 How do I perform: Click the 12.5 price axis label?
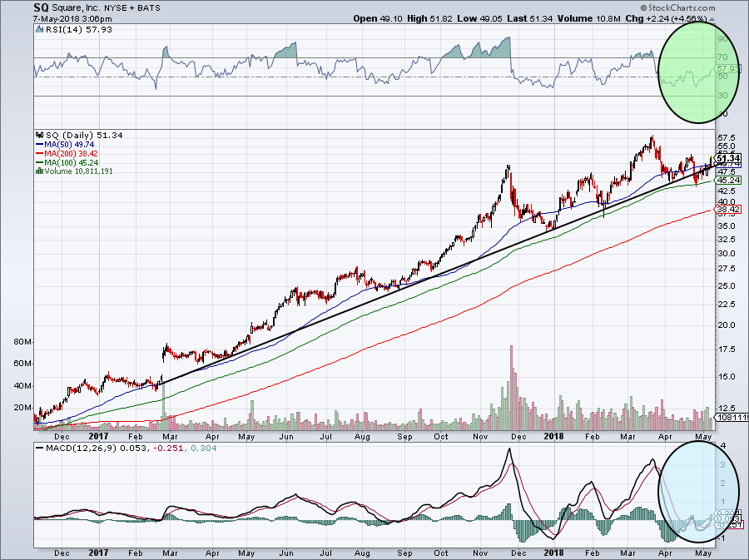point(726,409)
